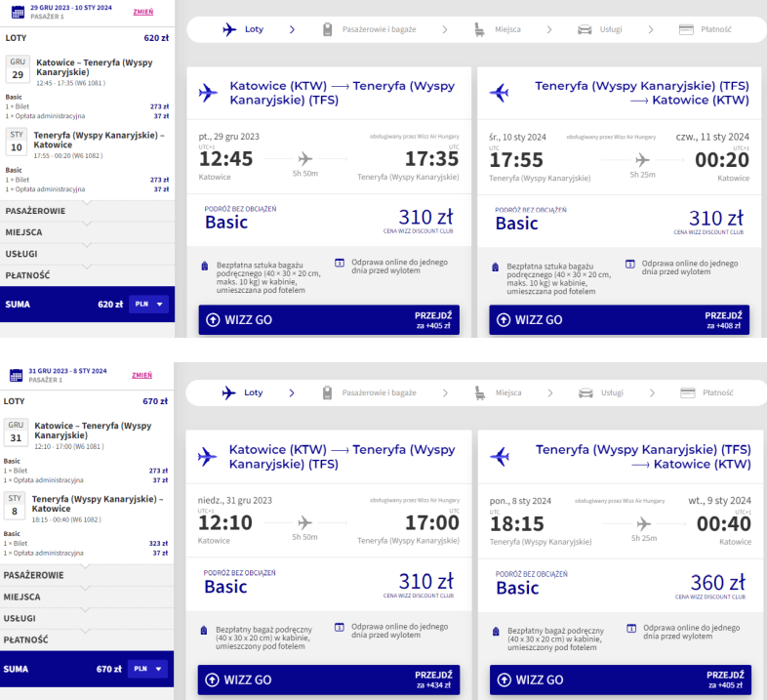Click online check-in icon in 18:15 flight card
The width and height of the screenshot is (767, 700).
click(631, 629)
